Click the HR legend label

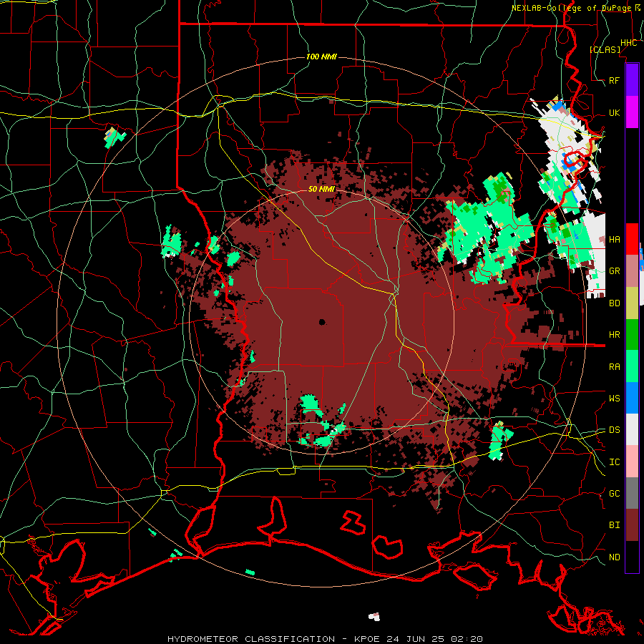point(614,334)
